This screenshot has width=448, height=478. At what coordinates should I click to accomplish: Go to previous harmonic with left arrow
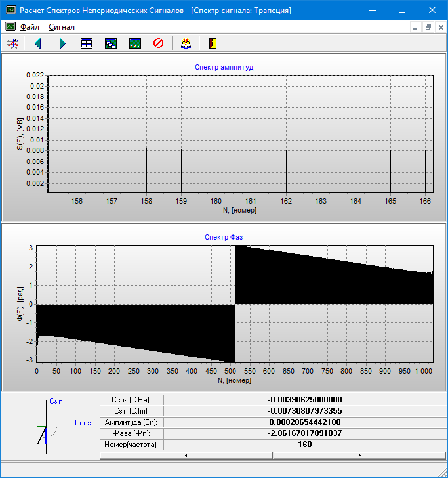(37, 43)
